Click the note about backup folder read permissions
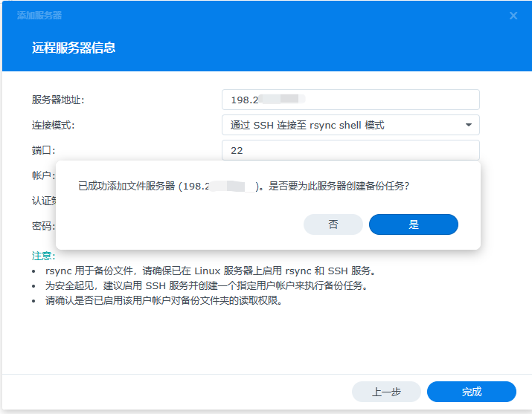Viewport: 532px width, 414px height. coord(163,301)
